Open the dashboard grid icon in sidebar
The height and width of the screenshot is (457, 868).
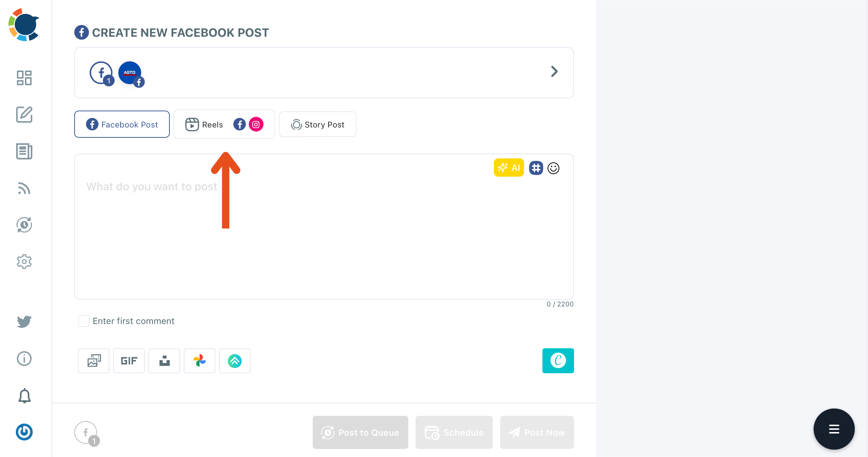click(24, 78)
